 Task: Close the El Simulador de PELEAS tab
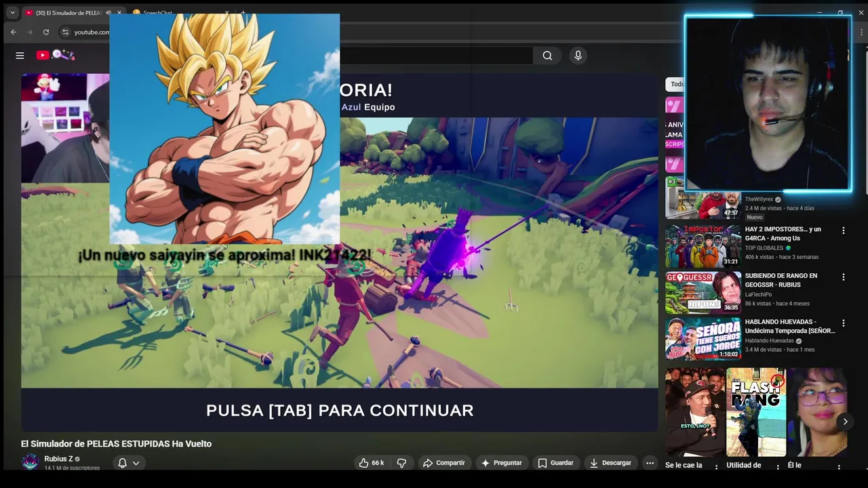tap(119, 13)
